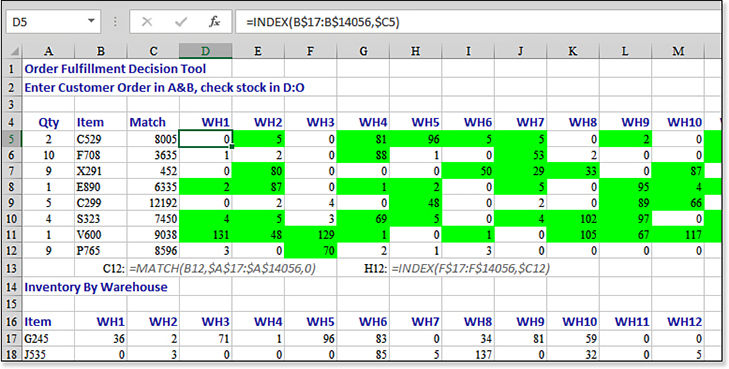The width and height of the screenshot is (729, 369).
Task: Click green cell with value 129
Action: (310, 235)
